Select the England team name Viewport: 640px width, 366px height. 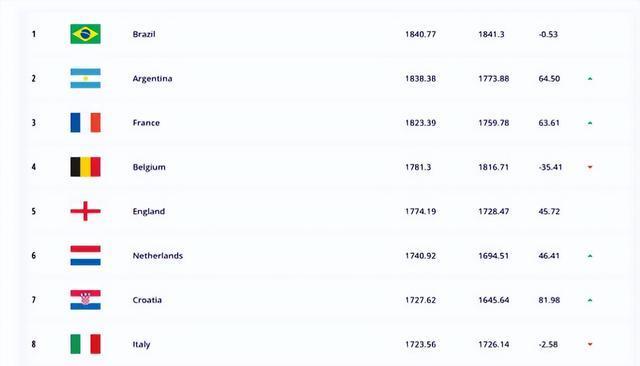[149, 211]
